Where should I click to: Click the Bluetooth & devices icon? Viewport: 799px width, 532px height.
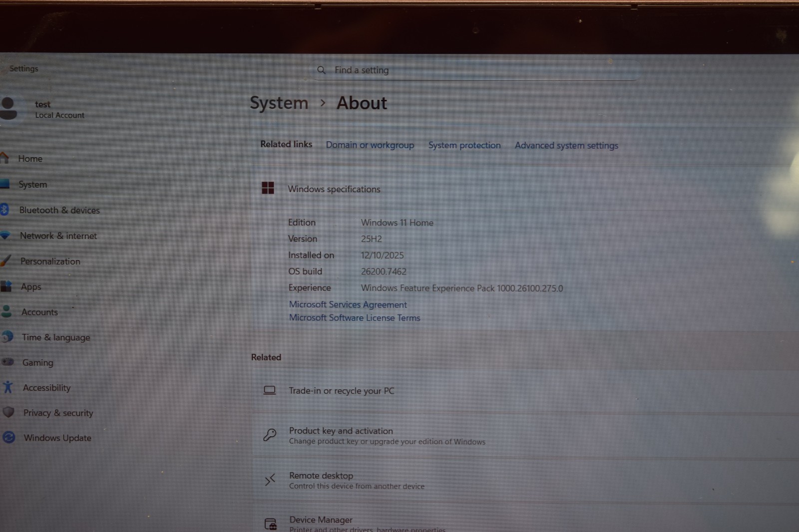[x=4, y=210]
